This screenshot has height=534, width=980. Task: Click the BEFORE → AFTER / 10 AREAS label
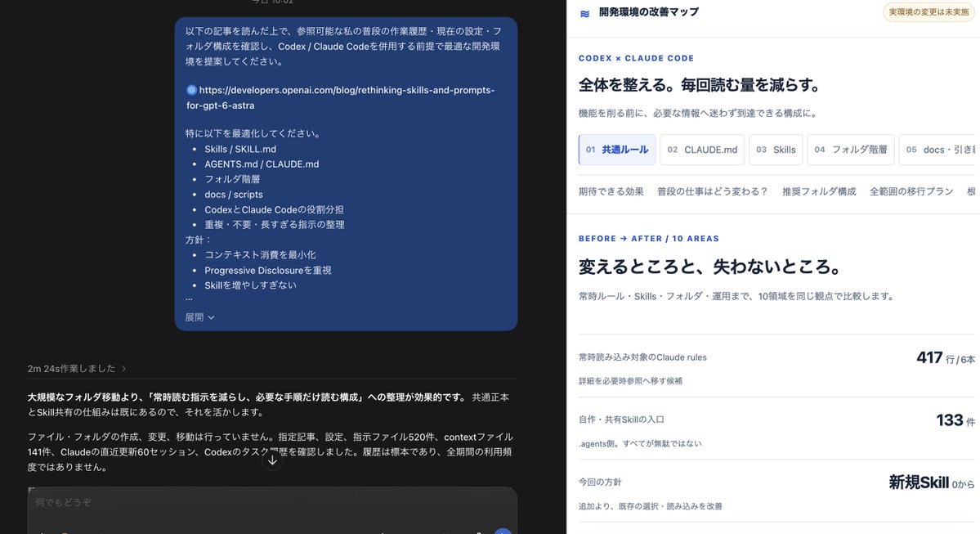point(649,238)
